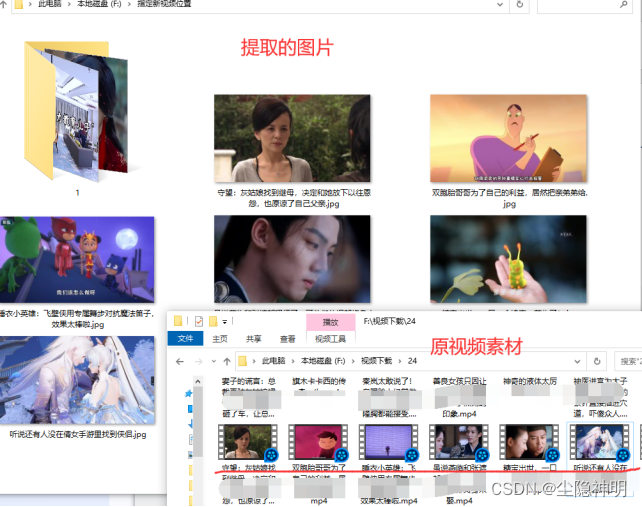
Task: Select video file 糖宝出世 thumbnail
Action: [x=529, y=441]
